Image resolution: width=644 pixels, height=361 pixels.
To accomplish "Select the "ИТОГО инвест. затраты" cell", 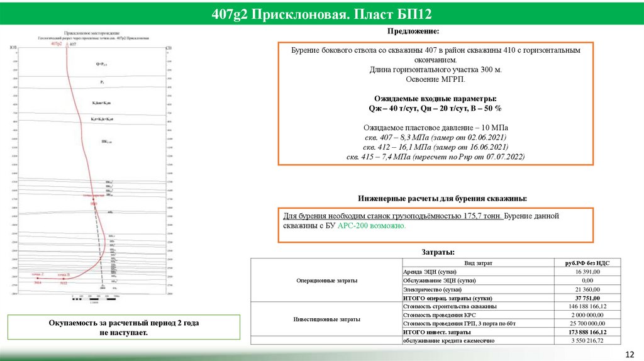I will 478,332.
